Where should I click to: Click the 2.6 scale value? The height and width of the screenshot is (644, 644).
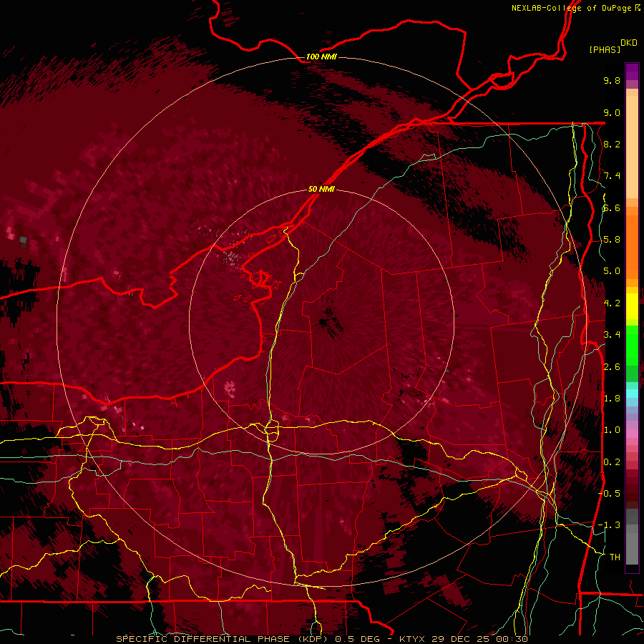click(x=612, y=367)
